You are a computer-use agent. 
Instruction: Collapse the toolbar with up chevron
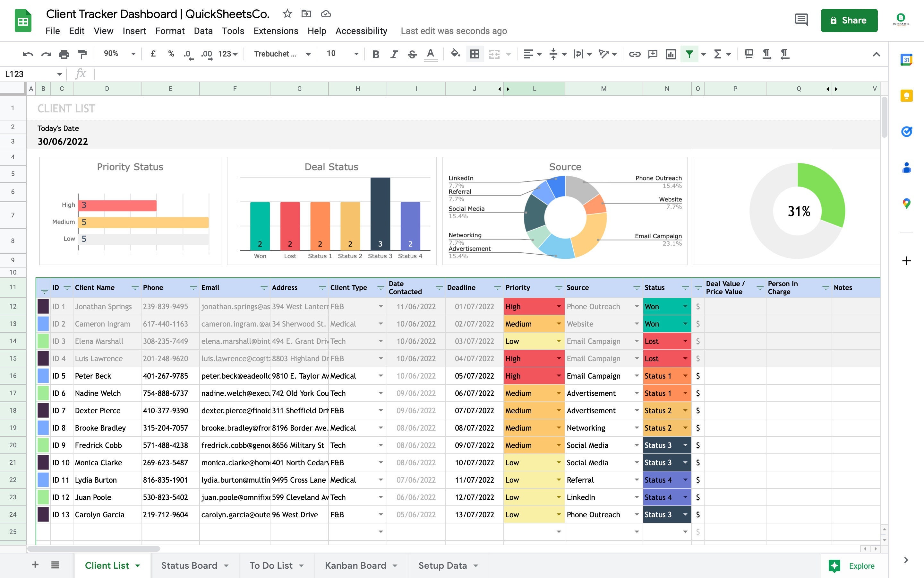point(876,54)
